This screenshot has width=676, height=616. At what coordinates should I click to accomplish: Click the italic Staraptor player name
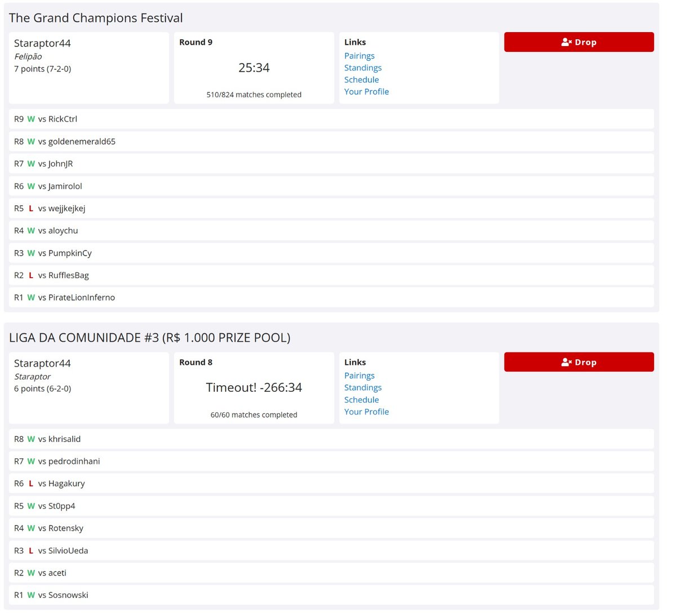(33, 376)
